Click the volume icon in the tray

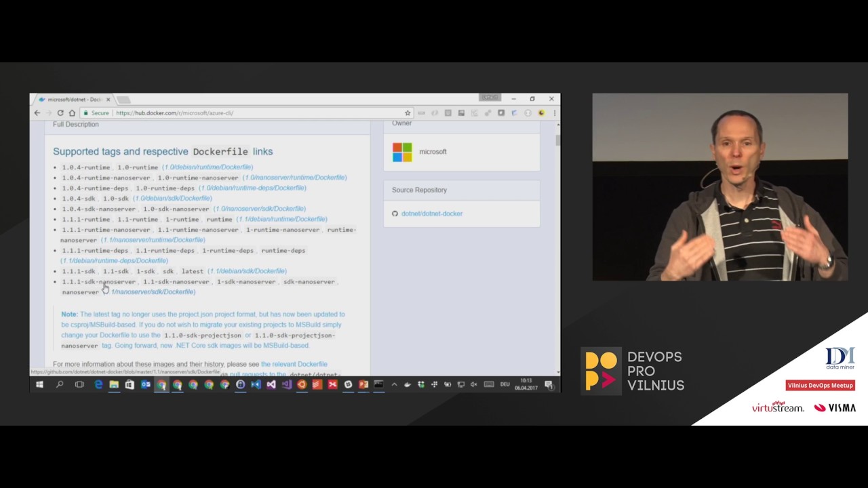tap(473, 385)
